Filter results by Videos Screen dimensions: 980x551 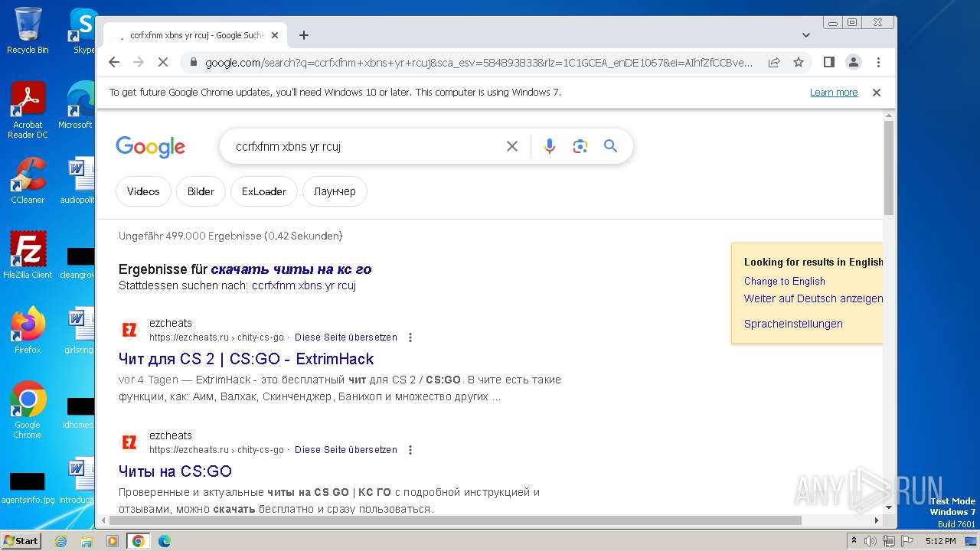coord(143,191)
